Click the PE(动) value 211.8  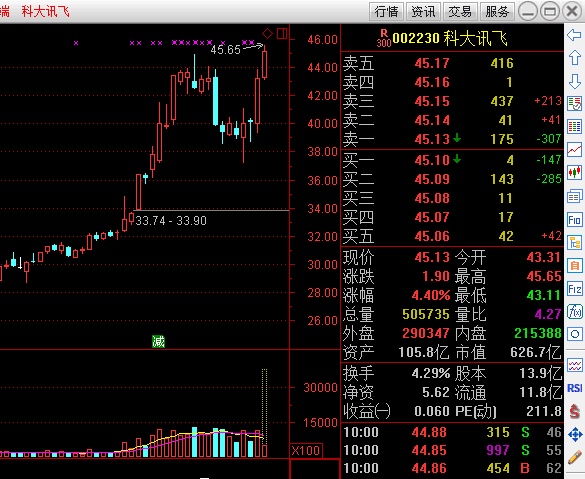[x=544, y=411]
